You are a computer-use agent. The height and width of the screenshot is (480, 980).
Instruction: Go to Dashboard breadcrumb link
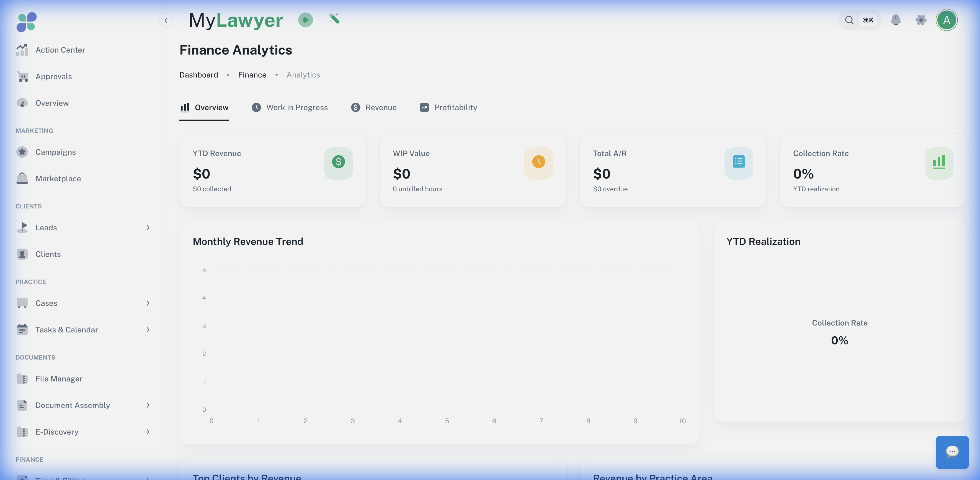pyautogui.click(x=198, y=75)
